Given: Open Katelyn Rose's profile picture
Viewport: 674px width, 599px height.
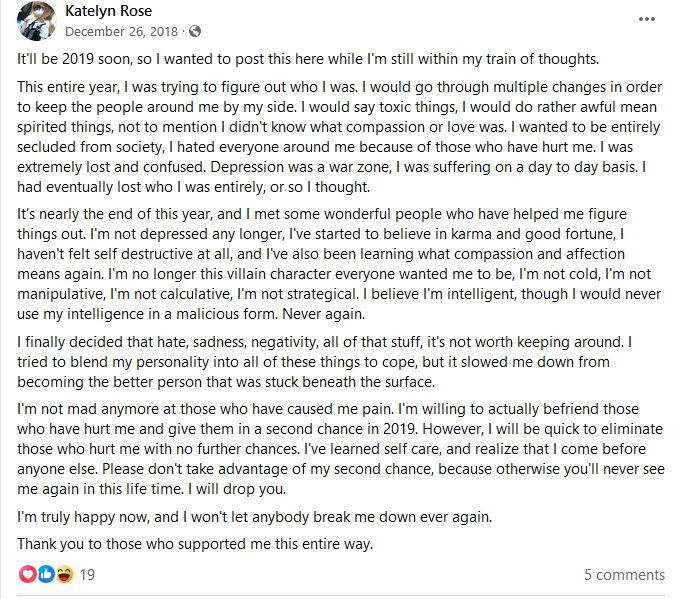Looking at the screenshot, I should 37,21.
